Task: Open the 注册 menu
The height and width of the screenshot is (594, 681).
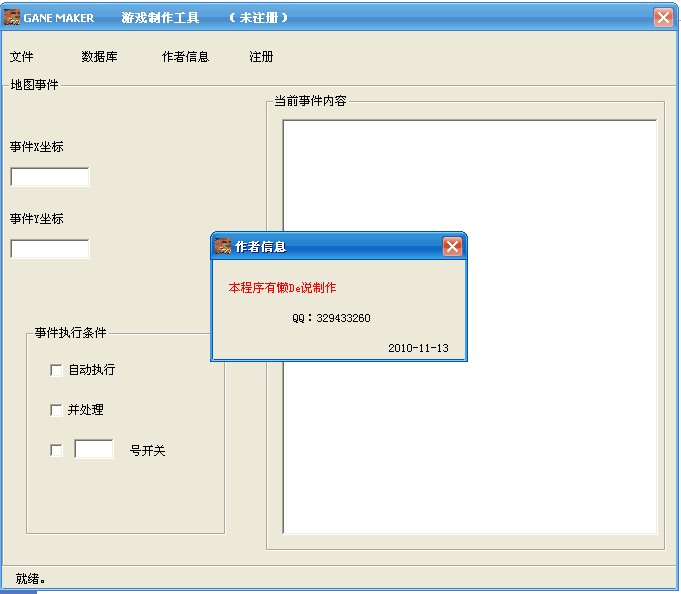Action: point(261,56)
